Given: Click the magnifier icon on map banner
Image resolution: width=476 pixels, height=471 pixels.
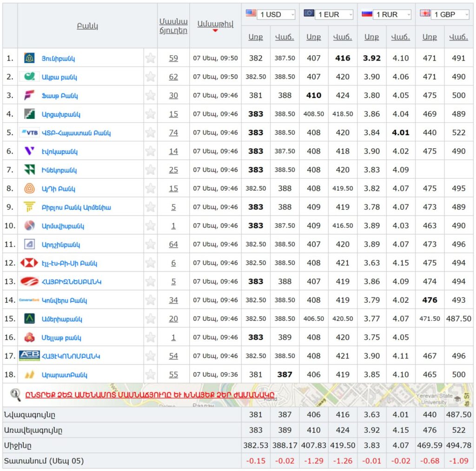Looking at the screenshot, I should coord(15,395).
